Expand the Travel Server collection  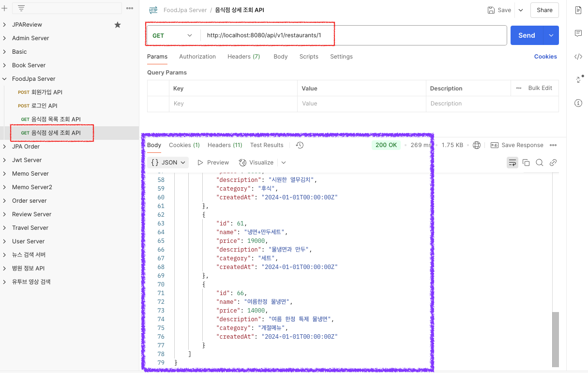pyautogui.click(x=4, y=228)
